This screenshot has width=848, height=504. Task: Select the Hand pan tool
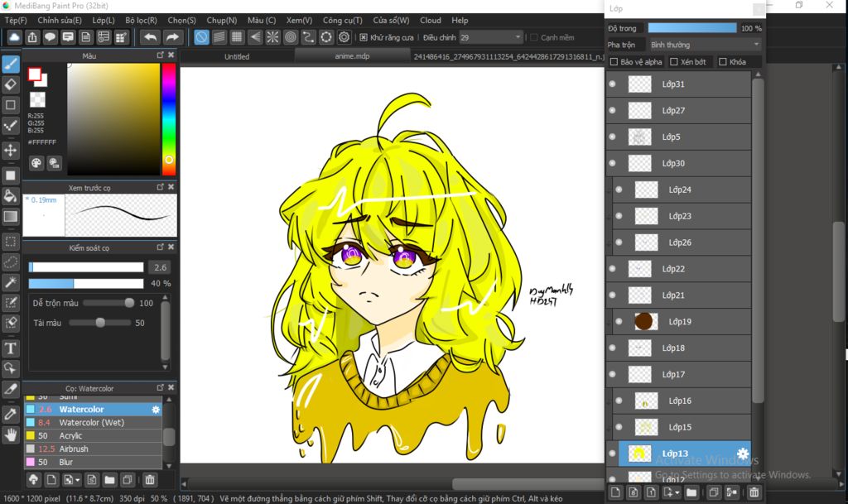coord(11,434)
